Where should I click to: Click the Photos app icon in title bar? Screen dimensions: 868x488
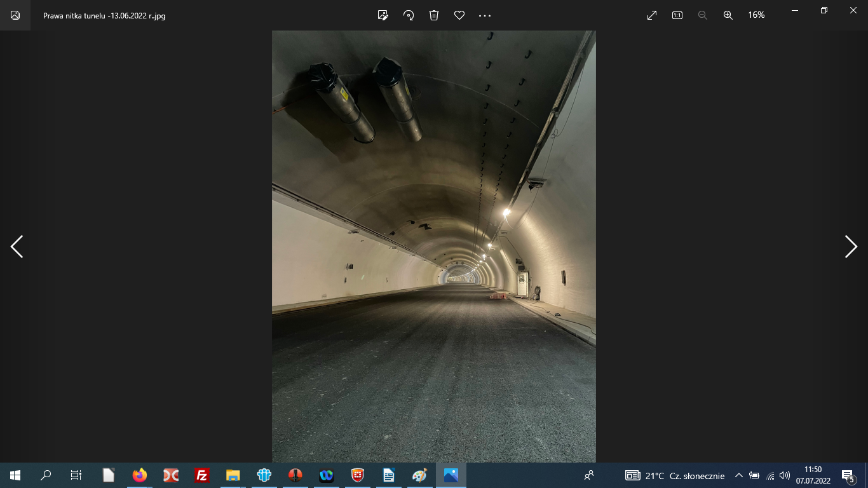pyautogui.click(x=15, y=15)
